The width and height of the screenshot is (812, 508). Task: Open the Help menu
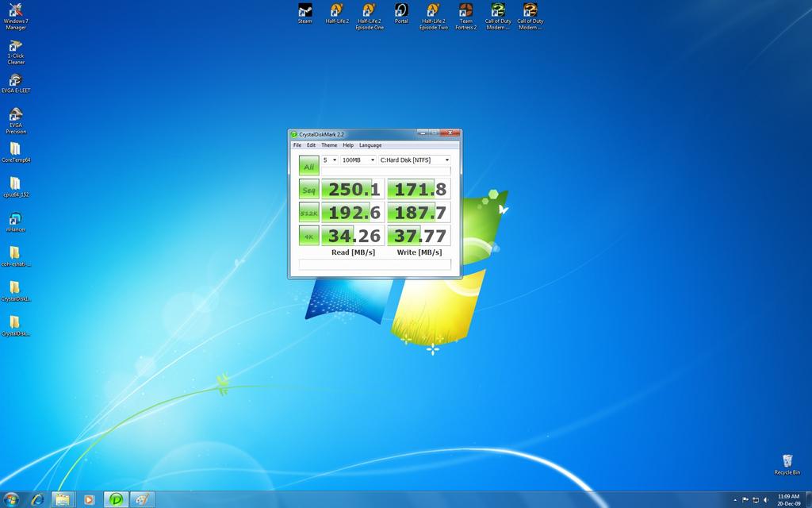[348, 146]
